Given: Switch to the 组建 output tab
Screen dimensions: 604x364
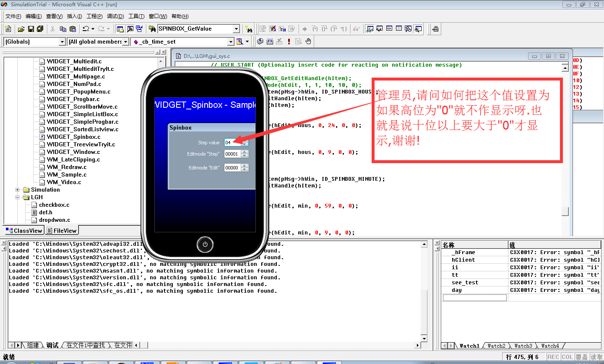Looking at the screenshot, I should click(x=33, y=345).
